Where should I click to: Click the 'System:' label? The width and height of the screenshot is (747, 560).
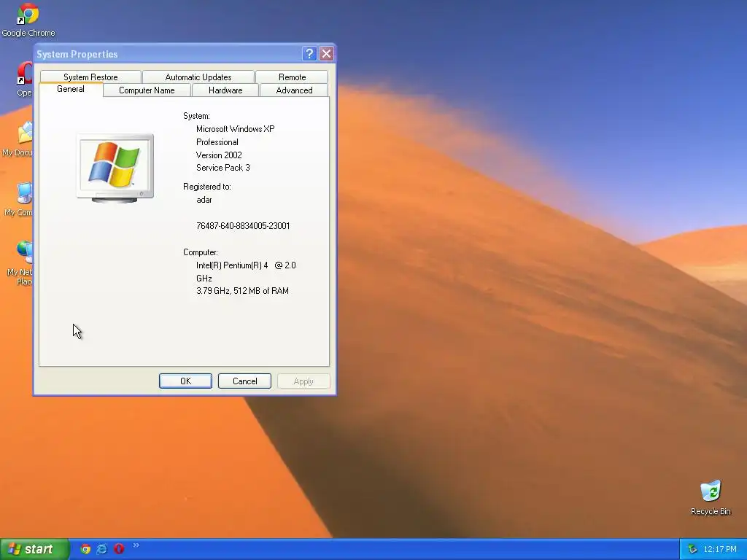click(x=196, y=116)
